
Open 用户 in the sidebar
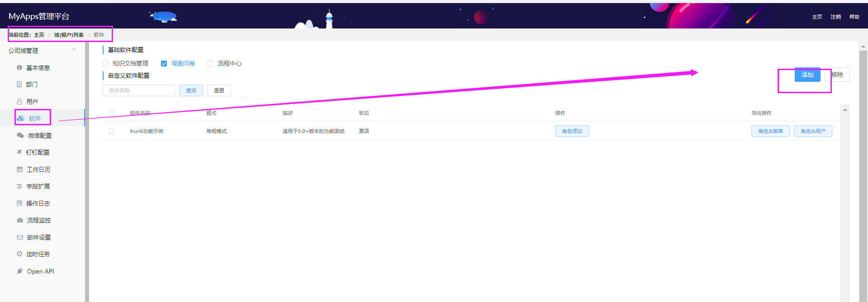pos(32,102)
